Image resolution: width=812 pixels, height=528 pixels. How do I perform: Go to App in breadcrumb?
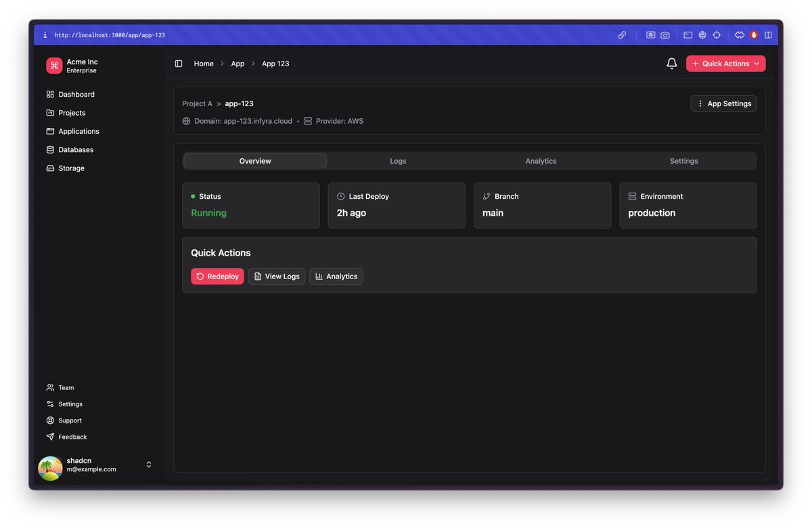click(x=238, y=64)
